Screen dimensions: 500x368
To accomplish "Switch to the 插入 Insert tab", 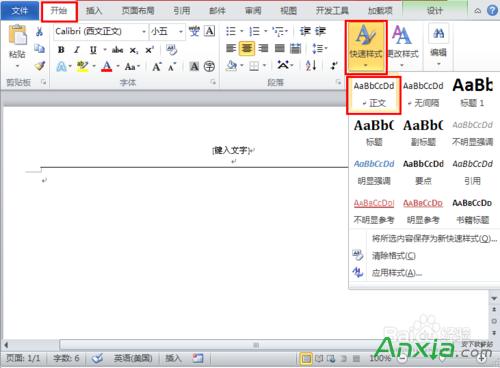I will coord(94,11).
